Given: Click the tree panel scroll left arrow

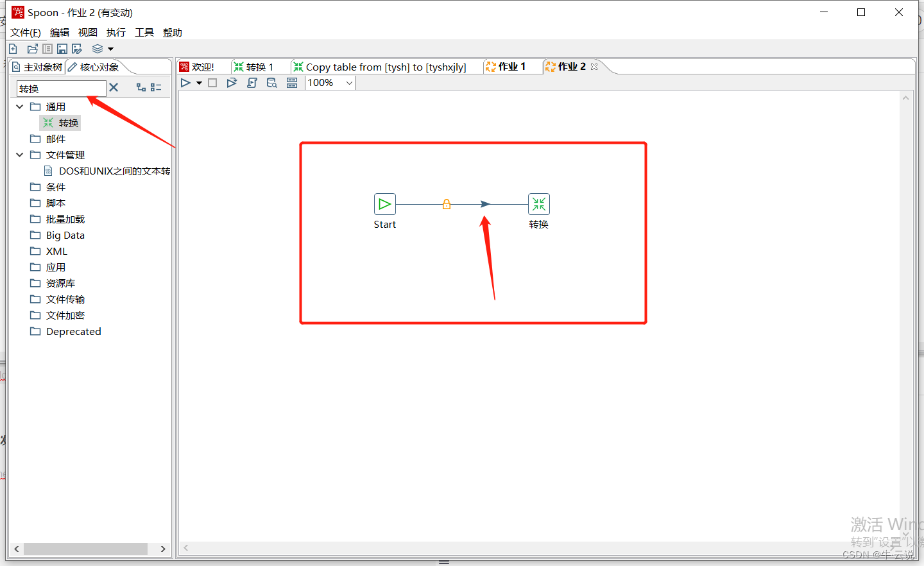Looking at the screenshot, I should click(x=17, y=549).
